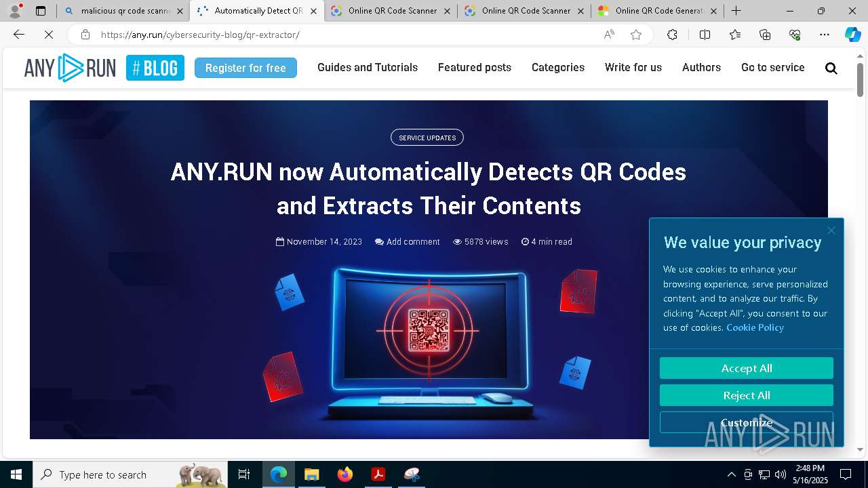The width and height of the screenshot is (868, 488).
Task: Click the November 14, 2023 date
Action: tap(319, 242)
